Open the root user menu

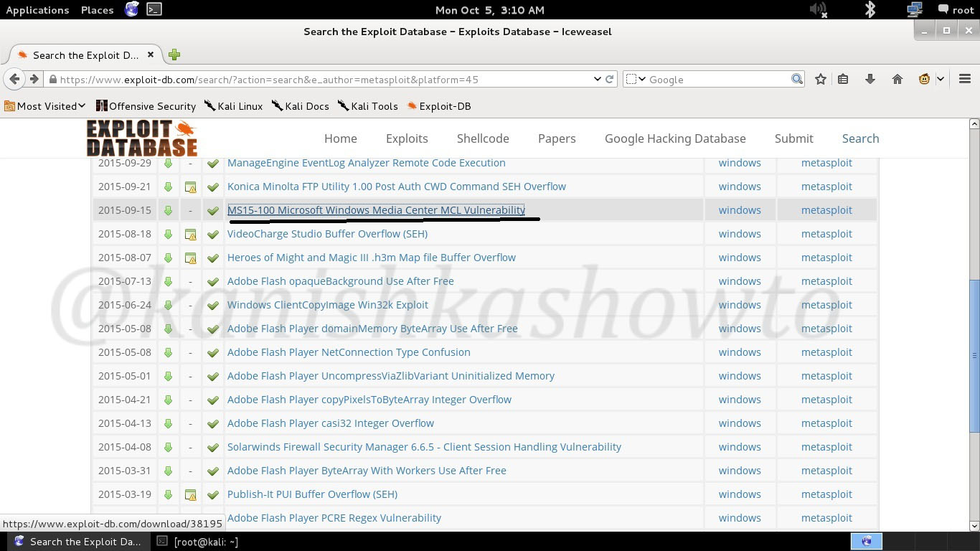956,10
